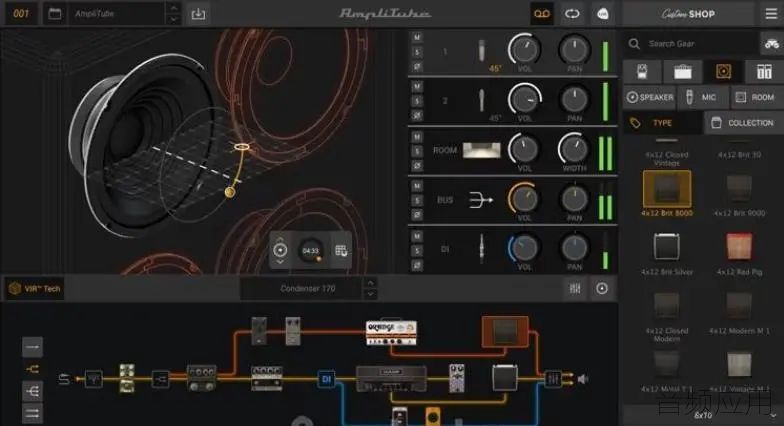This screenshot has width=784, height=426.
Task: Choose the single-path routing layout button
Action: 32,346
